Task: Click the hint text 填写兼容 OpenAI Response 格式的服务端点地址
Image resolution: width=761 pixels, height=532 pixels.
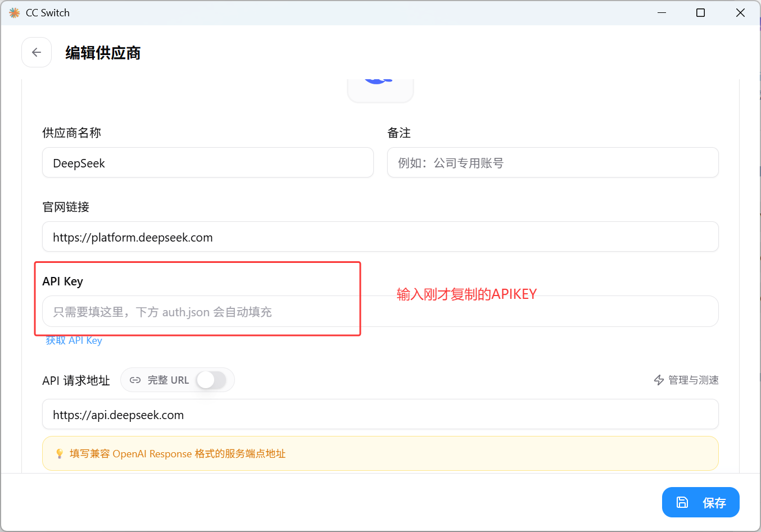Action: click(178, 454)
